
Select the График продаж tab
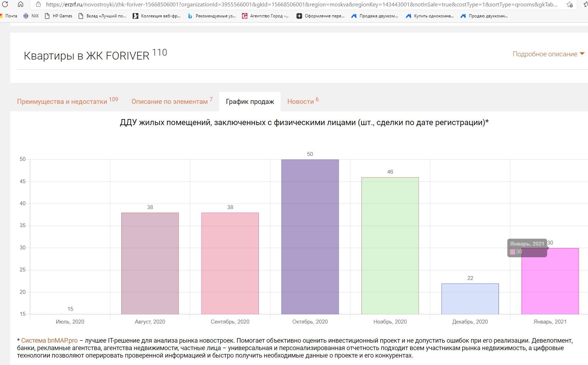click(250, 102)
